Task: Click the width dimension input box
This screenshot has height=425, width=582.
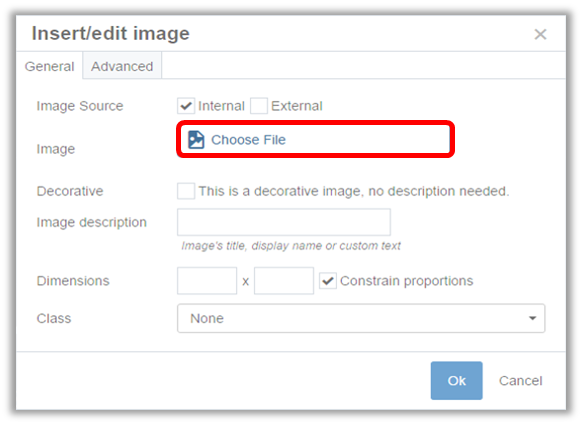Action: pyautogui.click(x=207, y=281)
